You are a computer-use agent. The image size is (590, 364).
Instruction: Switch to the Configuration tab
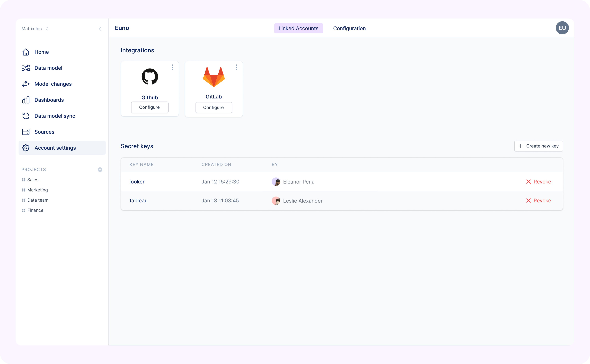click(349, 28)
